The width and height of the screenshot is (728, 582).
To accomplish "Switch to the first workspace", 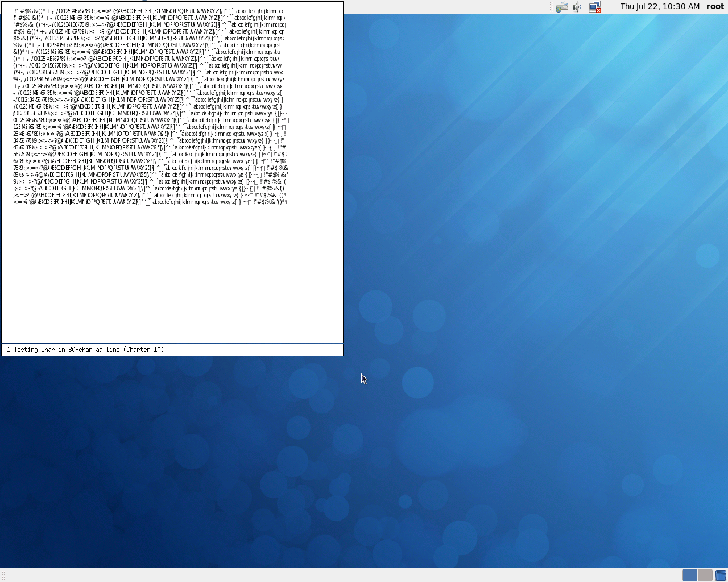I will pos(690,575).
